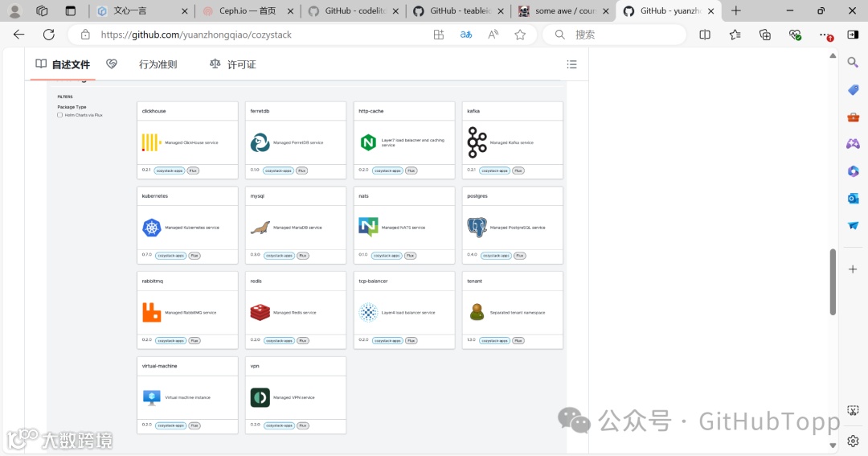Switch to the GitHub codelite browser tab

click(x=353, y=11)
